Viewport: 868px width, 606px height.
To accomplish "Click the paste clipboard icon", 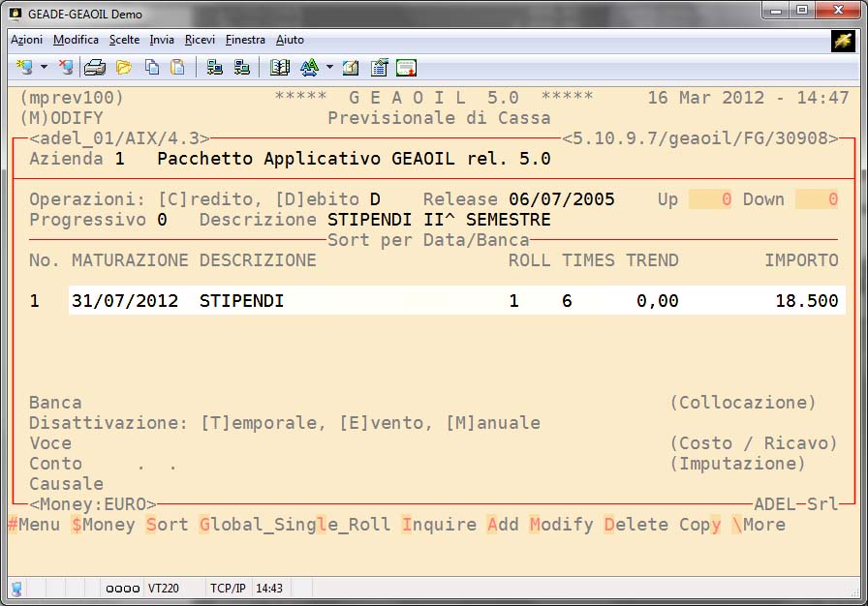I will [177, 67].
